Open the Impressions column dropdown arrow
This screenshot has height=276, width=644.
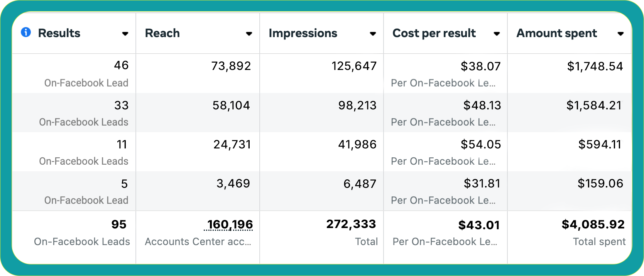[x=373, y=34]
